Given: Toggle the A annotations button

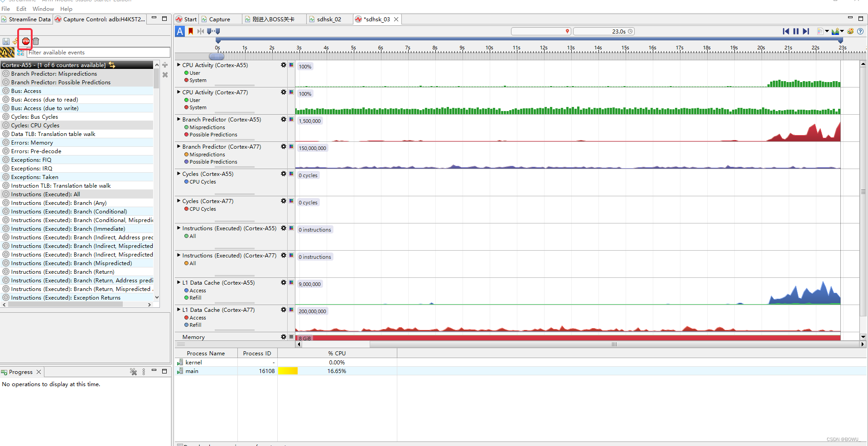Looking at the screenshot, I should coord(179,31).
